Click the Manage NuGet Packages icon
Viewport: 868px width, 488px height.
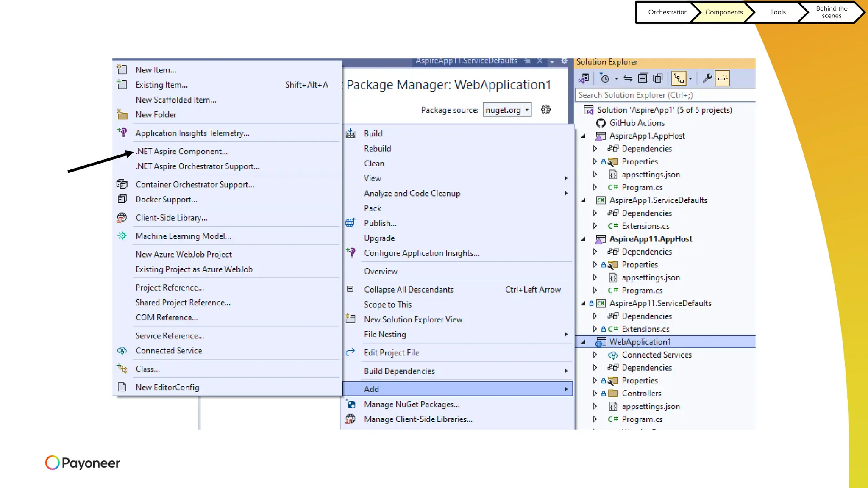[x=351, y=404]
